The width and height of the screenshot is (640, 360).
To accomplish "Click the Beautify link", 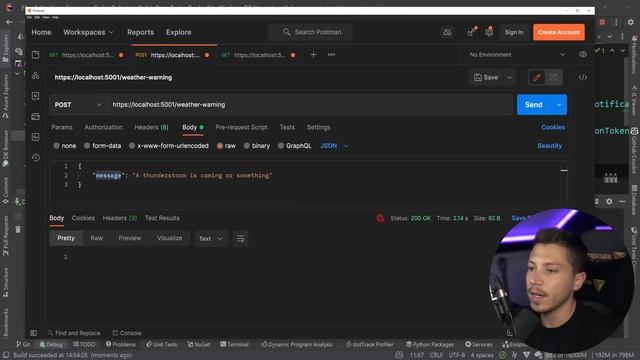I will [549, 146].
